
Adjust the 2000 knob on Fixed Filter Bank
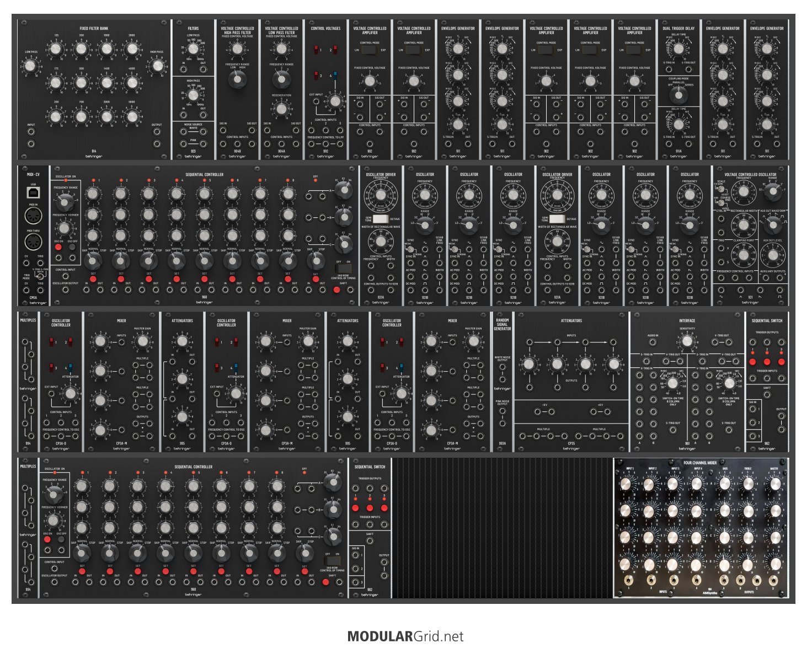click(x=106, y=116)
